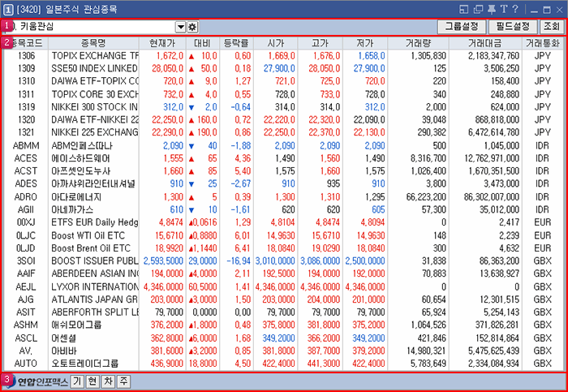Click the T font size icon
Viewport: 568px width, 392px height.
(x=504, y=9)
